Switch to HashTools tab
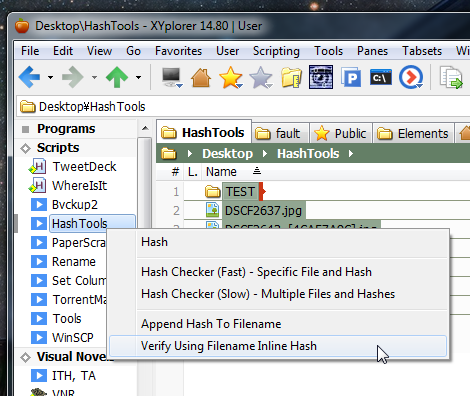 click(x=204, y=133)
